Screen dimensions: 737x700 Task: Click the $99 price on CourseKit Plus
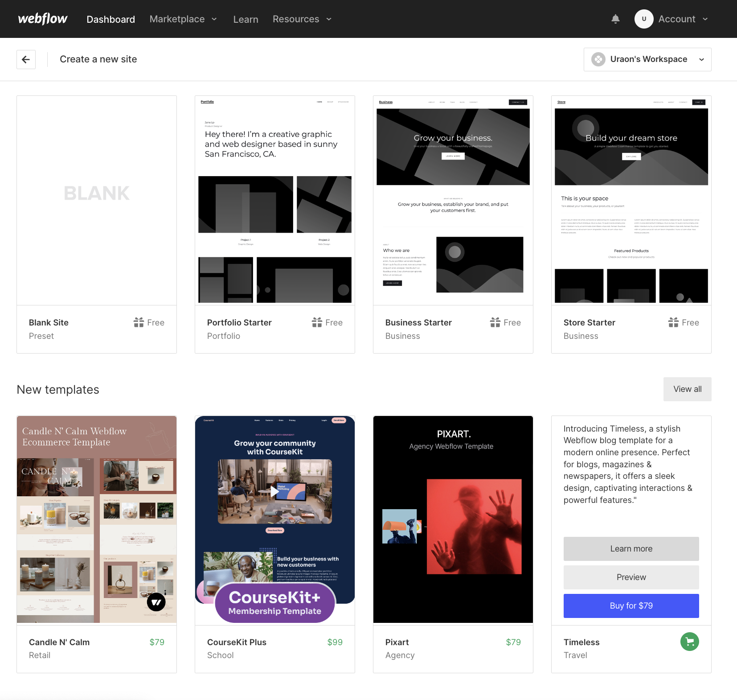pos(335,642)
